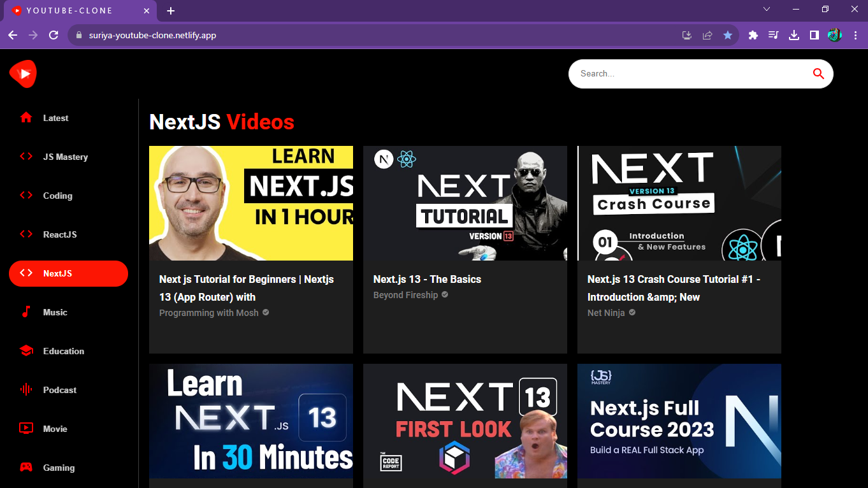Open the Next Tutorial Version 13 thumbnail
The width and height of the screenshot is (868, 488).
tap(465, 203)
